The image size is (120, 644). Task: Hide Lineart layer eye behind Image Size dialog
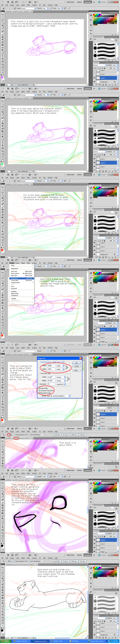[x=94, y=414]
